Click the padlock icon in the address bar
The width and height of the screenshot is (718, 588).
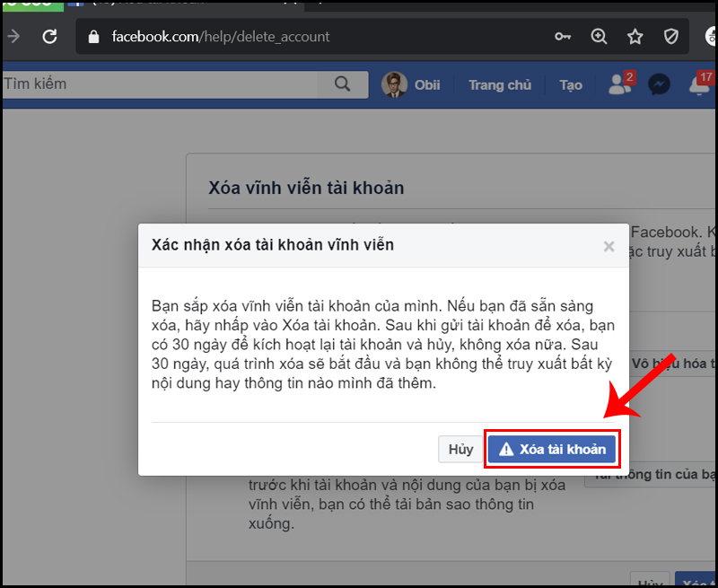(x=92, y=37)
